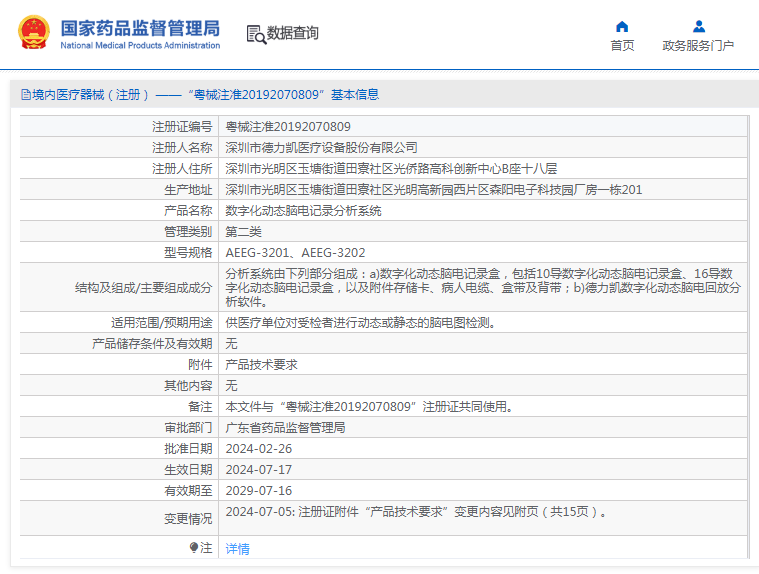
Task: Select registrant name 深圳市德力凯医疗设备股份有限公司
Action: (321, 148)
